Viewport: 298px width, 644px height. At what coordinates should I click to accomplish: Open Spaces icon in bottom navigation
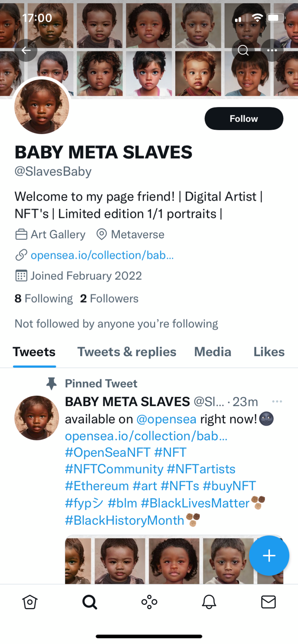point(149,602)
